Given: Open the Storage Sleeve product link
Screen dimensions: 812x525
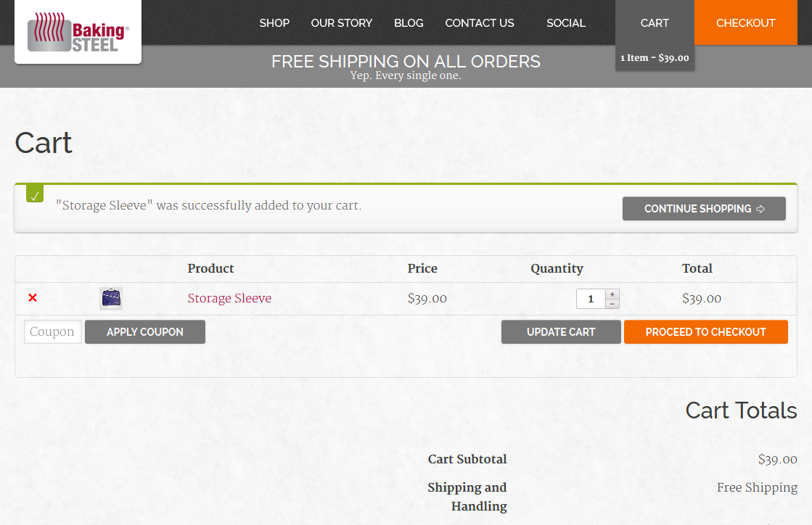Looking at the screenshot, I should click(229, 298).
